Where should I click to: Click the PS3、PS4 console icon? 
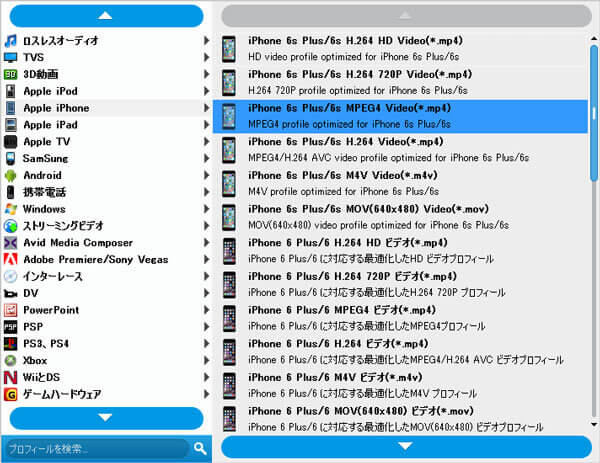click(x=11, y=344)
